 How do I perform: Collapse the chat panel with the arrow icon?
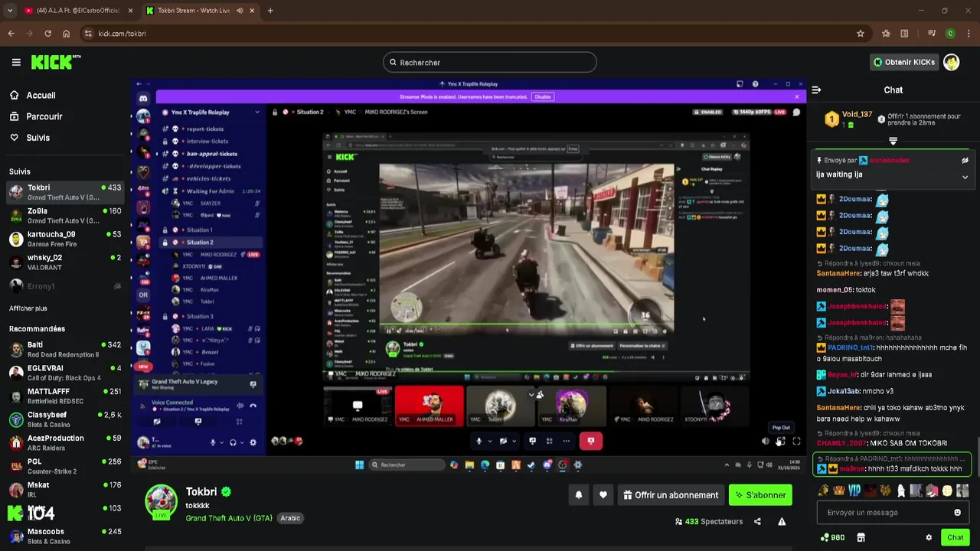click(x=816, y=90)
